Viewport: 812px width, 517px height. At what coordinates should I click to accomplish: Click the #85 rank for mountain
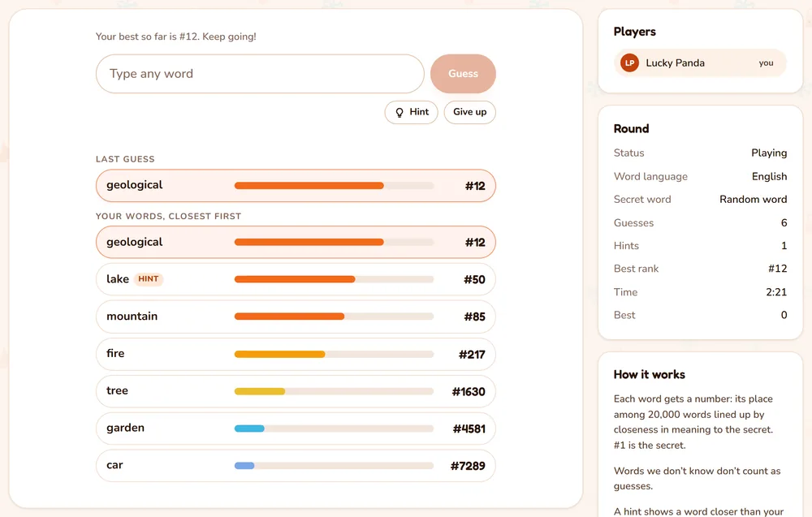coord(474,317)
